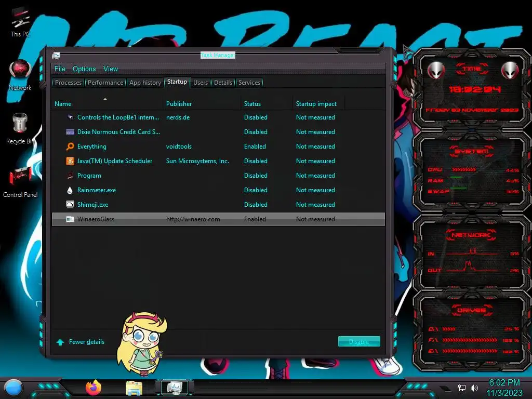Select the Program row name
Screen dimensions: 532x399
89,176
